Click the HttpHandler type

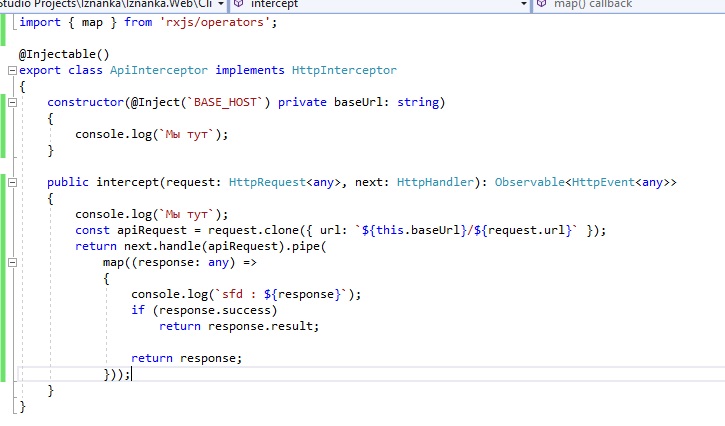click(x=435, y=182)
